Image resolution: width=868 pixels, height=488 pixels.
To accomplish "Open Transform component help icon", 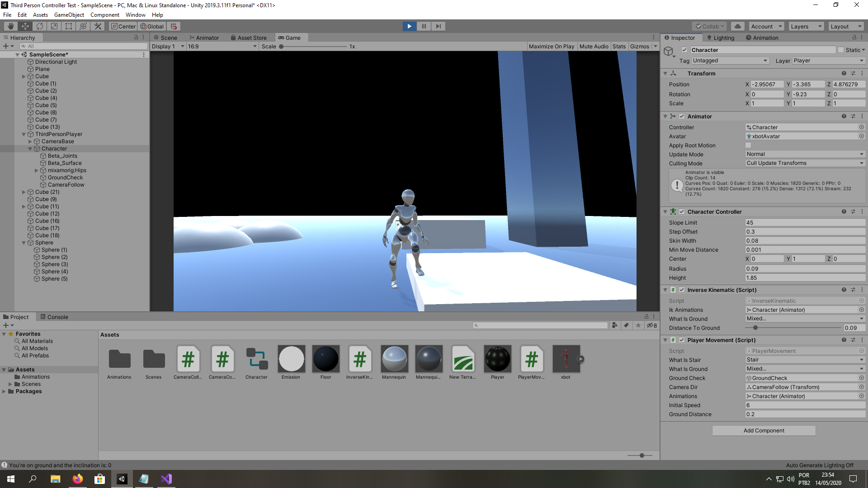I will (x=844, y=73).
